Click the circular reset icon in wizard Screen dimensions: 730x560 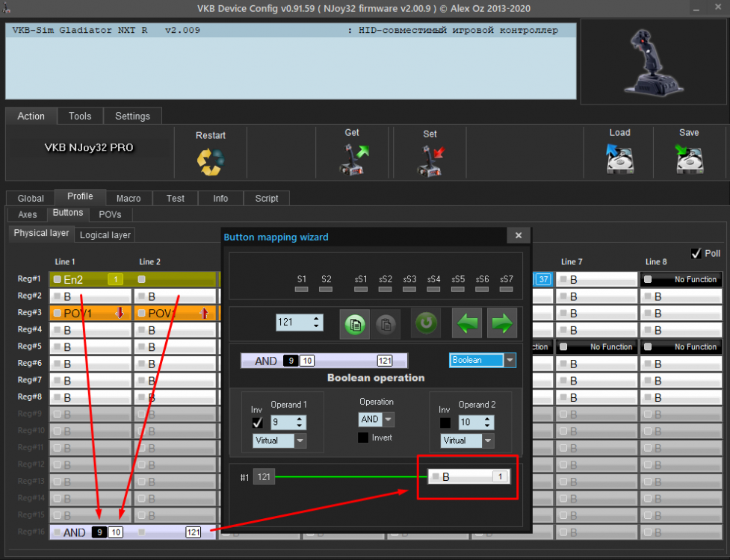pyautogui.click(x=426, y=323)
